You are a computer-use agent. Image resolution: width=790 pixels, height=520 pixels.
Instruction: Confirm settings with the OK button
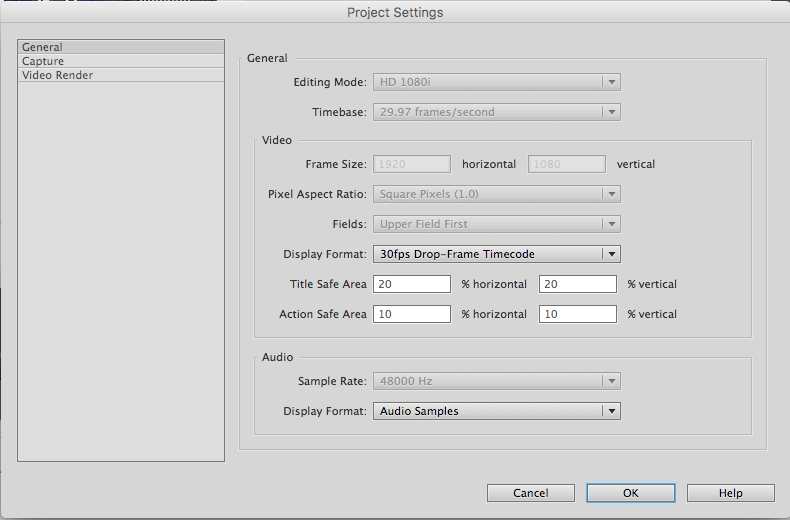[x=630, y=493]
